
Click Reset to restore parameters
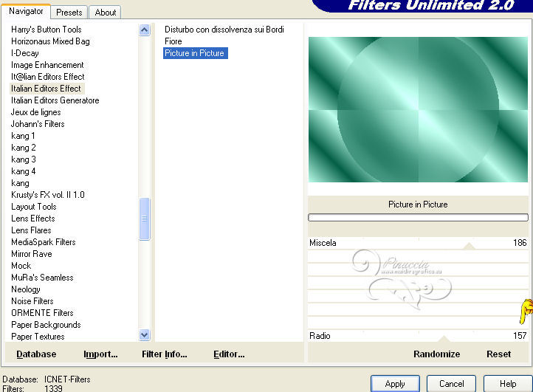498,354
